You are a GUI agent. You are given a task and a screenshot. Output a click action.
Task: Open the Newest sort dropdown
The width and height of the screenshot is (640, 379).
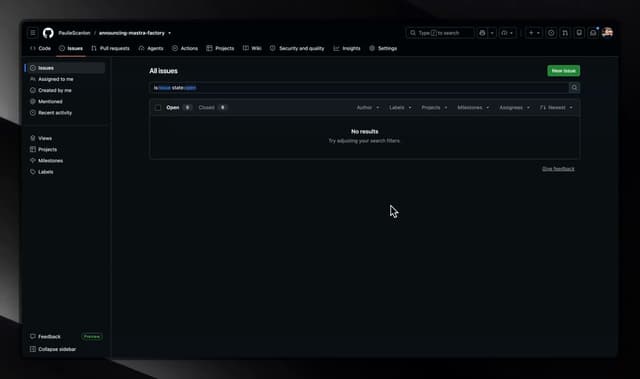click(x=556, y=108)
